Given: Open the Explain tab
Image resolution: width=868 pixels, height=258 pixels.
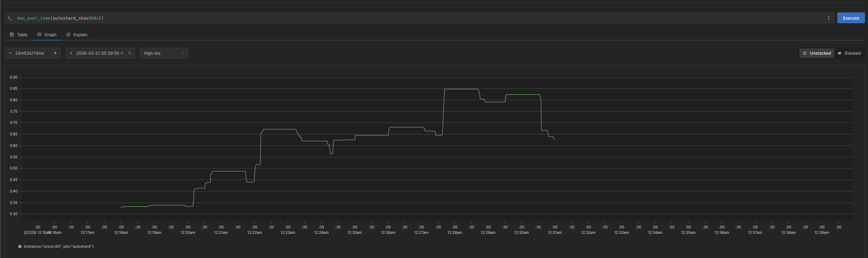Looking at the screenshot, I should 77,35.
